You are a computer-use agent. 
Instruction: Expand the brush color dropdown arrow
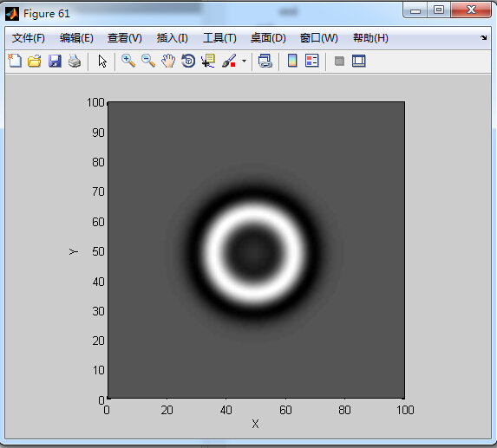[x=244, y=61]
